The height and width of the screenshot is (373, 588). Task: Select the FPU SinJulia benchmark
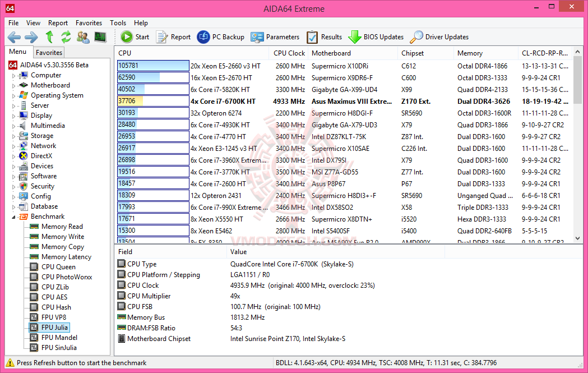pos(59,348)
